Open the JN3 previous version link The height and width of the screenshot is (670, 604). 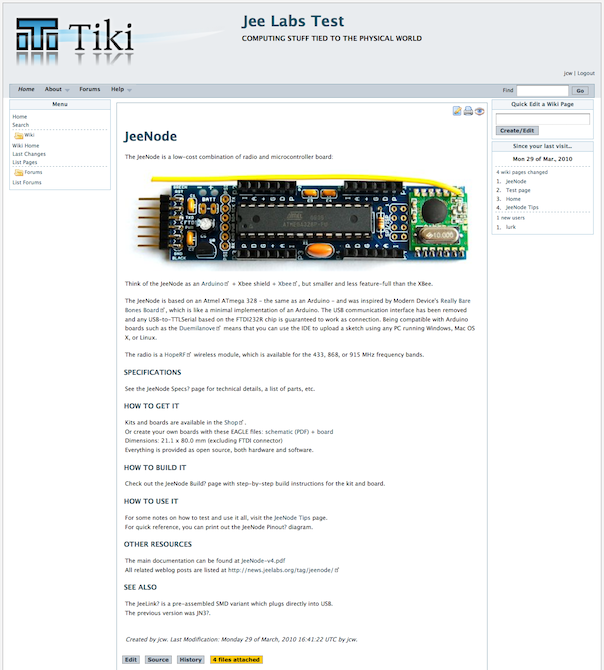203,613
